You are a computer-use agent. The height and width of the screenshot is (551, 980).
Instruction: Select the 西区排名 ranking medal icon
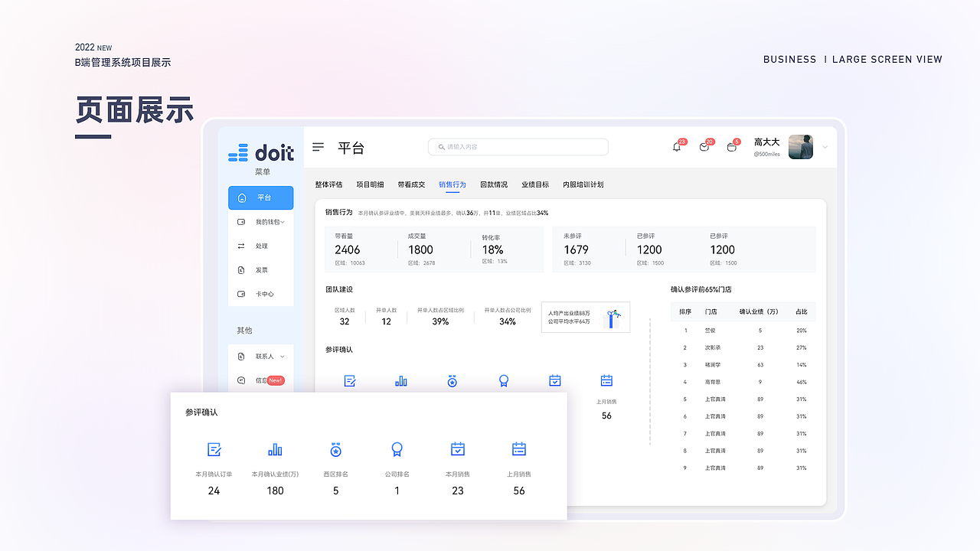[x=335, y=449]
